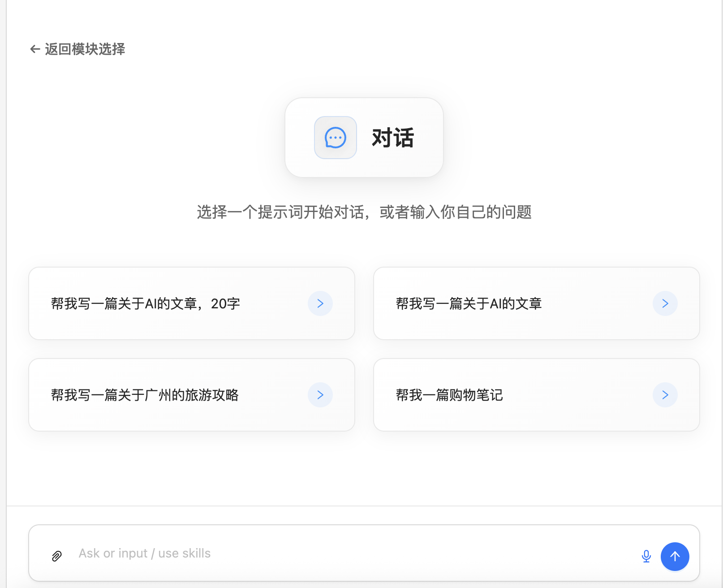Choose the 帮我写一篇关于AI的文章 prompt card
723x588 pixels.
pos(469,304)
